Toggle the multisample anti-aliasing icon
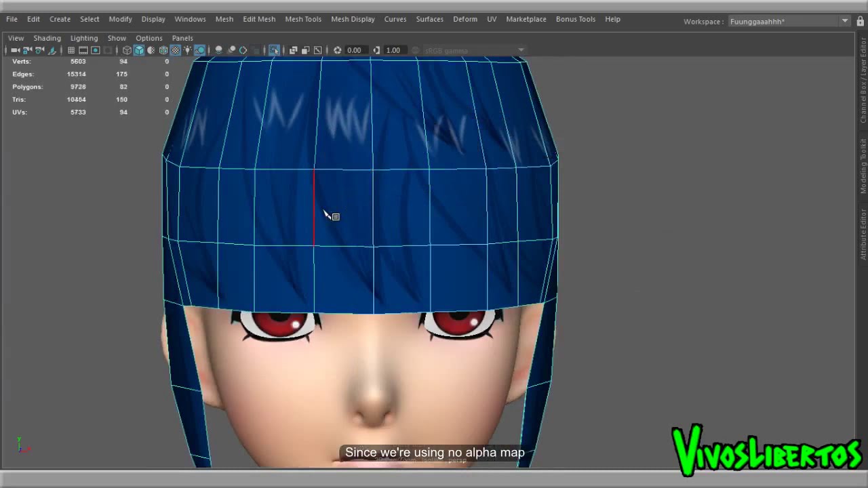 243,50
